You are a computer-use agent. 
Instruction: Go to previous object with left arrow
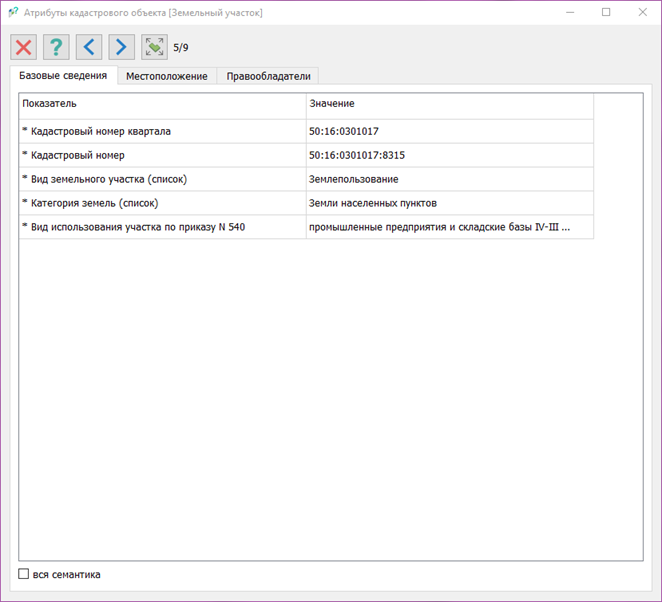click(x=89, y=47)
